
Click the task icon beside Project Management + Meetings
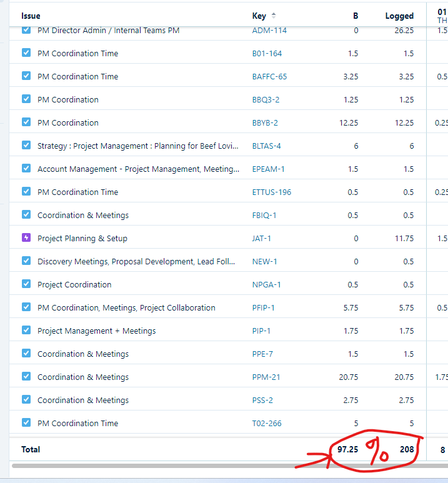[x=26, y=331]
